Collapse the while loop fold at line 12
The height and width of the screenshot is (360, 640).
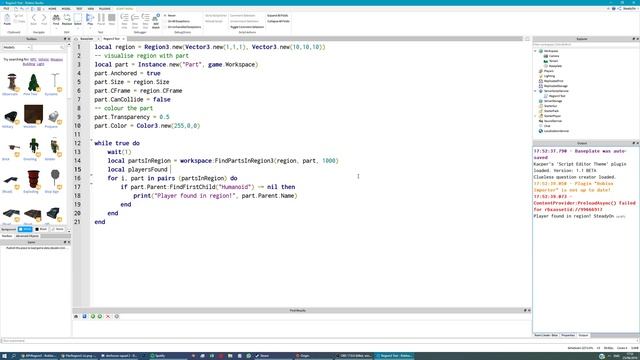pos(91,140)
